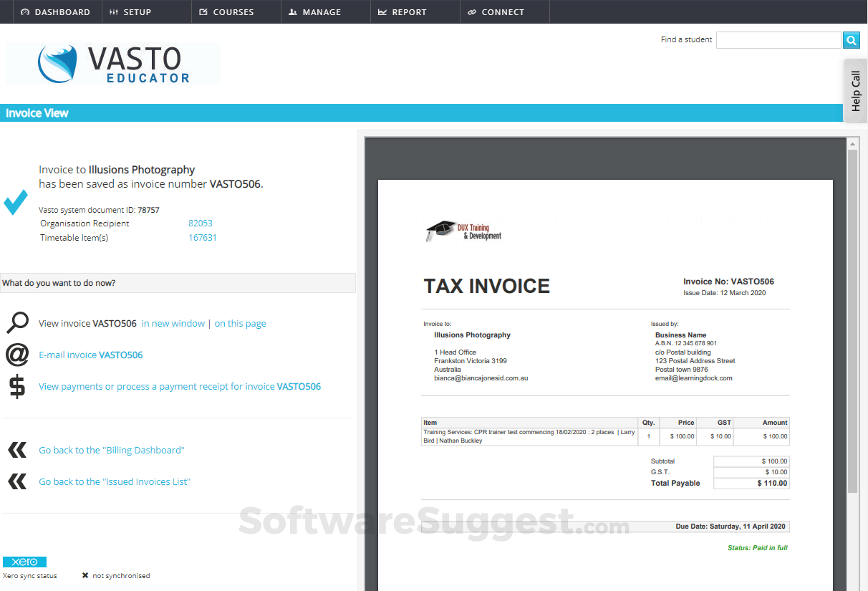Click the Find a student input field

coord(778,39)
